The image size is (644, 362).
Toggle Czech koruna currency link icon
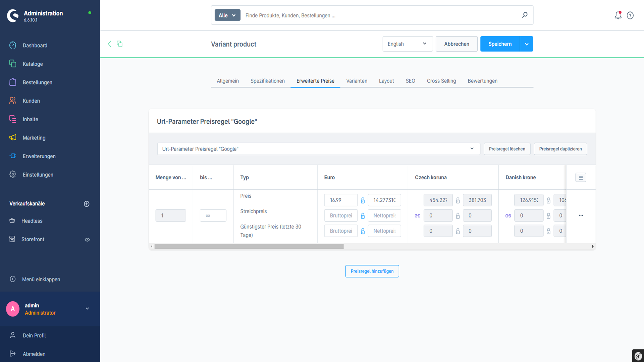click(417, 216)
